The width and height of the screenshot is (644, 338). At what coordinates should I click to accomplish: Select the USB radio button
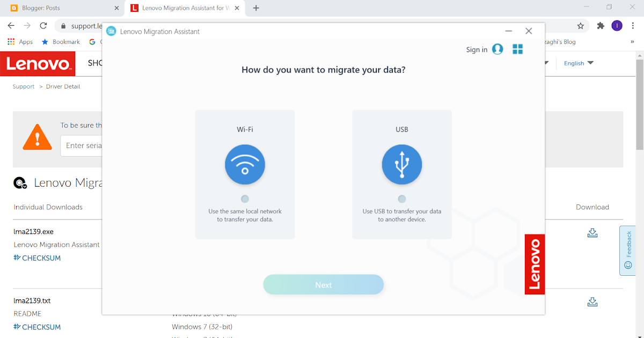click(402, 199)
